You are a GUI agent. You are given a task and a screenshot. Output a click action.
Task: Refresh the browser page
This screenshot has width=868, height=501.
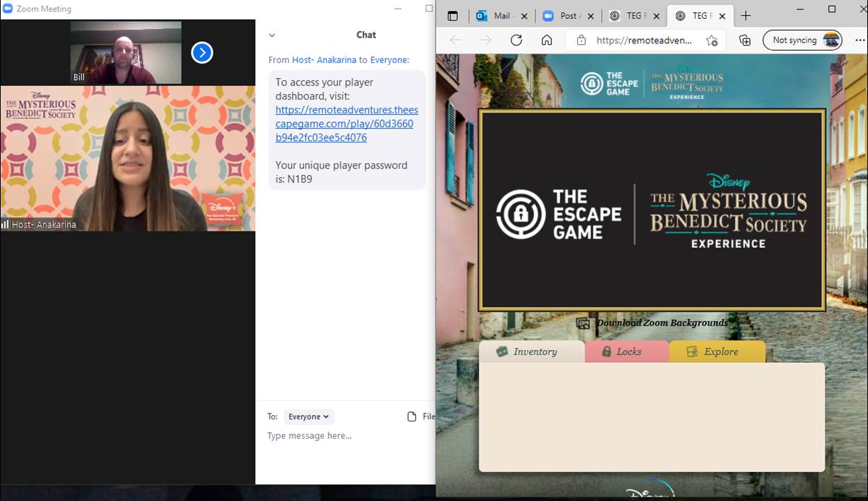point(516,40)
